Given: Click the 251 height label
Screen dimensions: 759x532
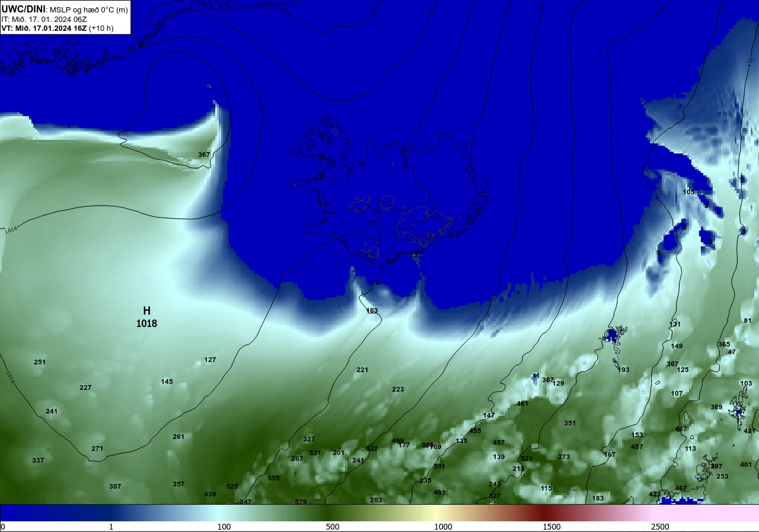Looking at the screenshot, I should (x=40, y=362).
